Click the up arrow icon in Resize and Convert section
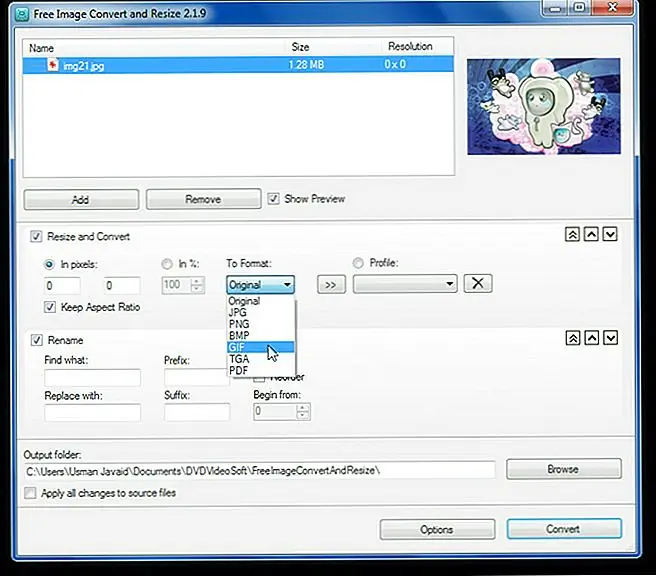The width and height of the screenshot is (656, 576). [x=591, y=234]
